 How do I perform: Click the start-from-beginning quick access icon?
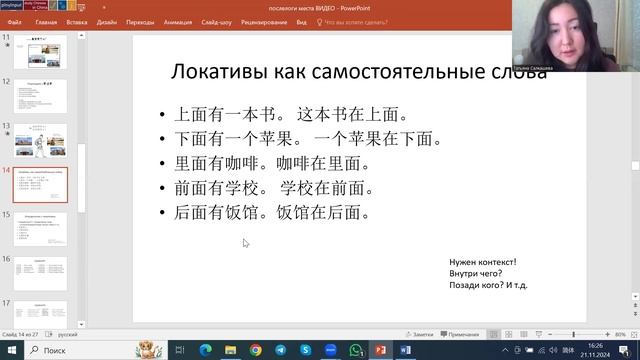click(x=81, y=7)
